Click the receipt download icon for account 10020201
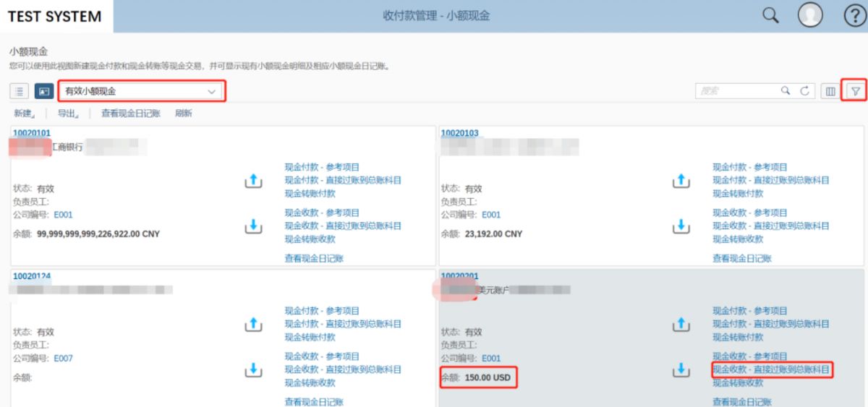 pos(681,369)
